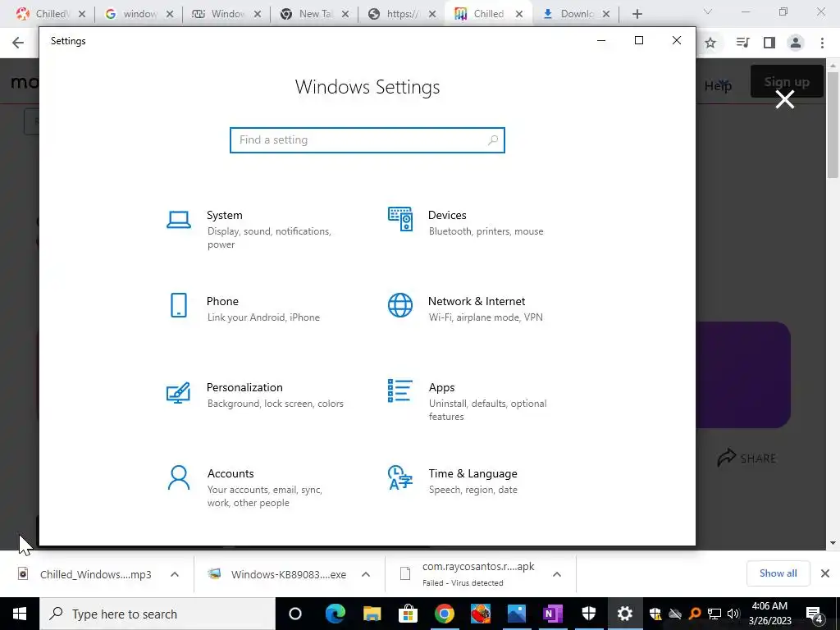Click the Windows Start button
840x630 pixels.
pyautogui.click(x=20, y=614)
